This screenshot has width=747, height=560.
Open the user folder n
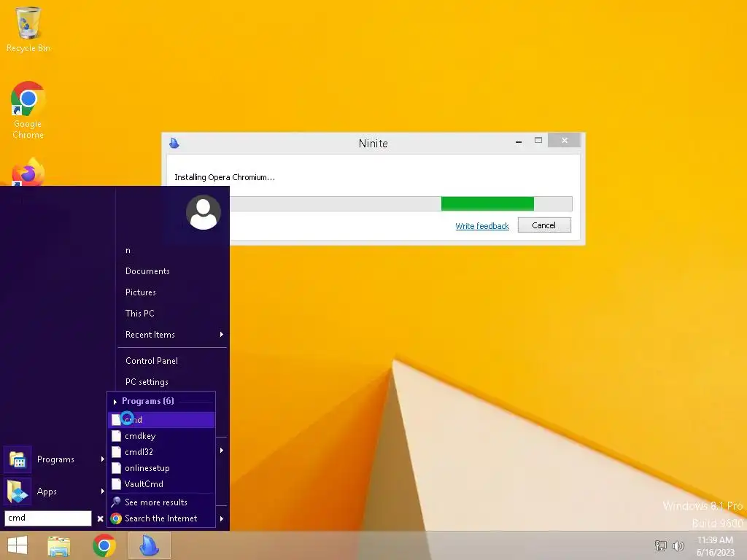128,251
